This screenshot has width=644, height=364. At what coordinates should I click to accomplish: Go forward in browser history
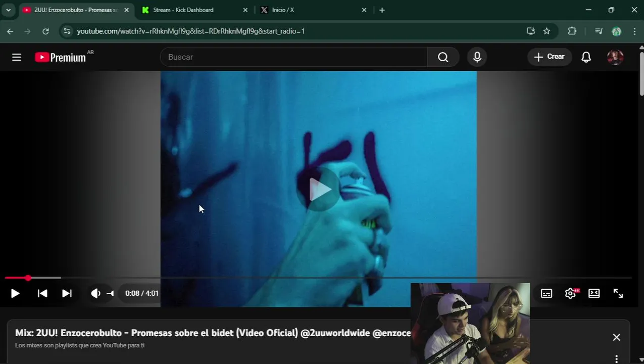pyautogui.click(x=28, y=31)
